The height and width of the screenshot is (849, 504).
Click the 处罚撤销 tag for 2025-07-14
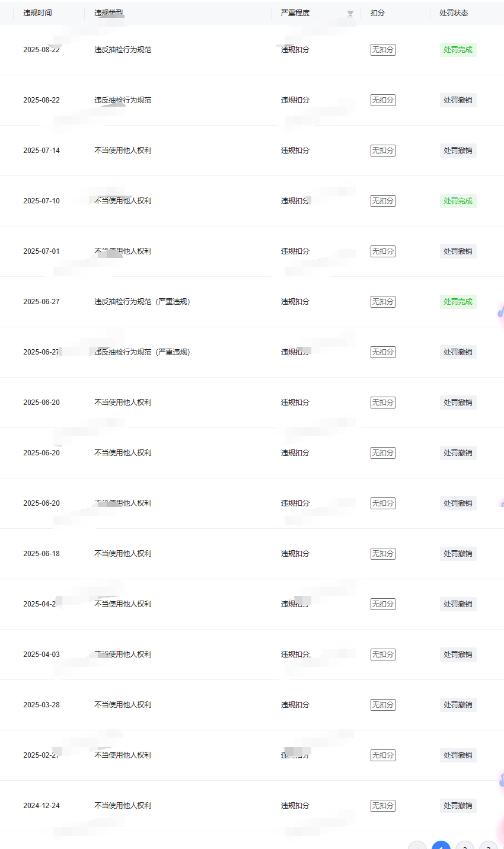point(458,151)
